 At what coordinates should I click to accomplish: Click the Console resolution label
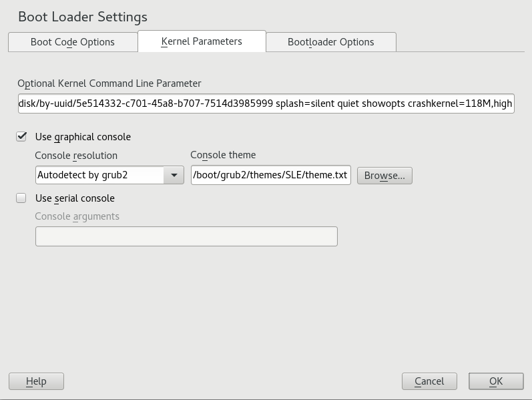coord(76,155)
